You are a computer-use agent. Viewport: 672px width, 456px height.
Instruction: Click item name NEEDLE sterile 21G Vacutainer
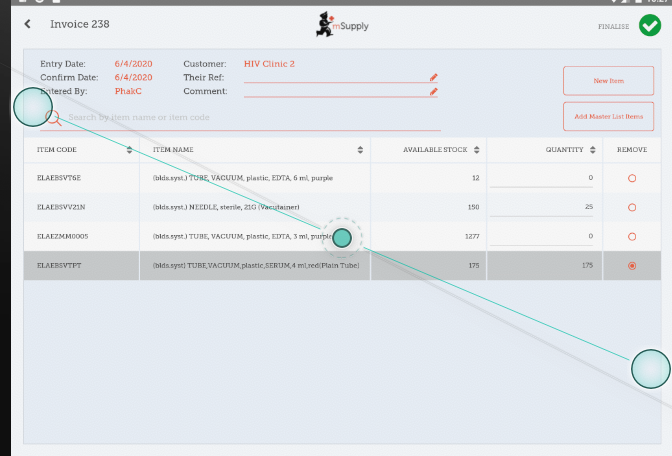(x=226, y=207)
